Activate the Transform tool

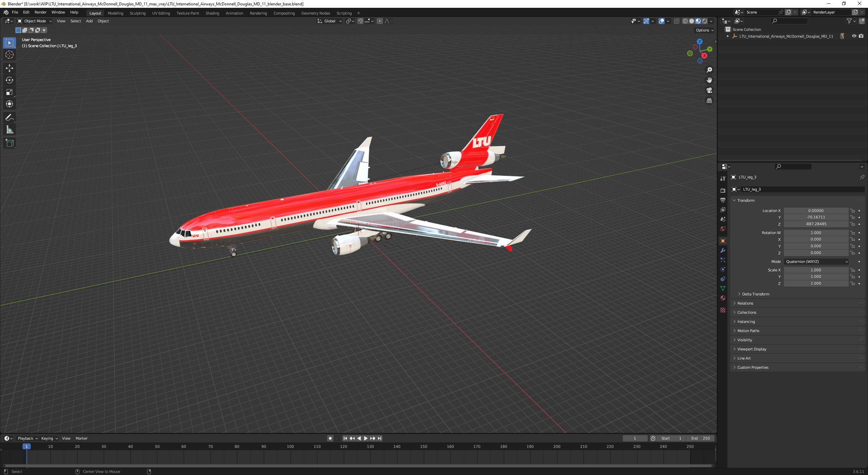pos(9,104)
